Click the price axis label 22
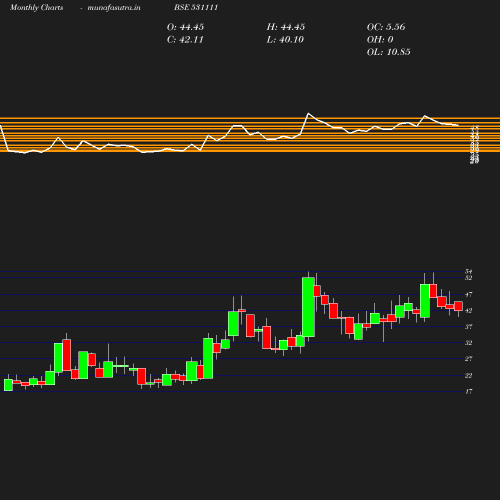The height and width of the screenshot is (500, 500). [469, 376]
